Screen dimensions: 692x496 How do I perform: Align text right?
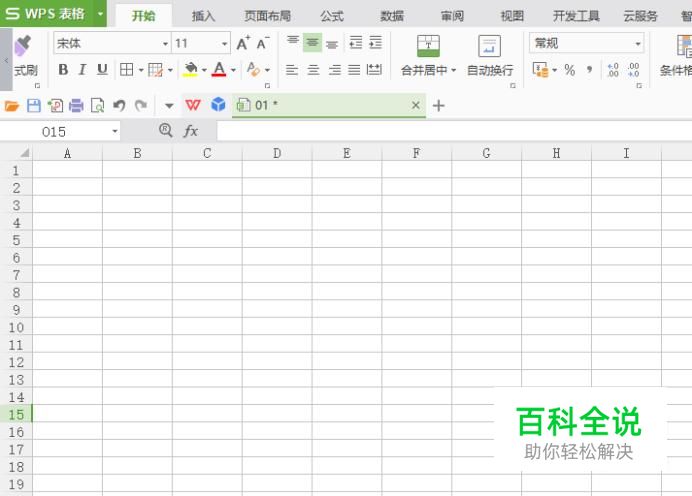coord(335,70)
